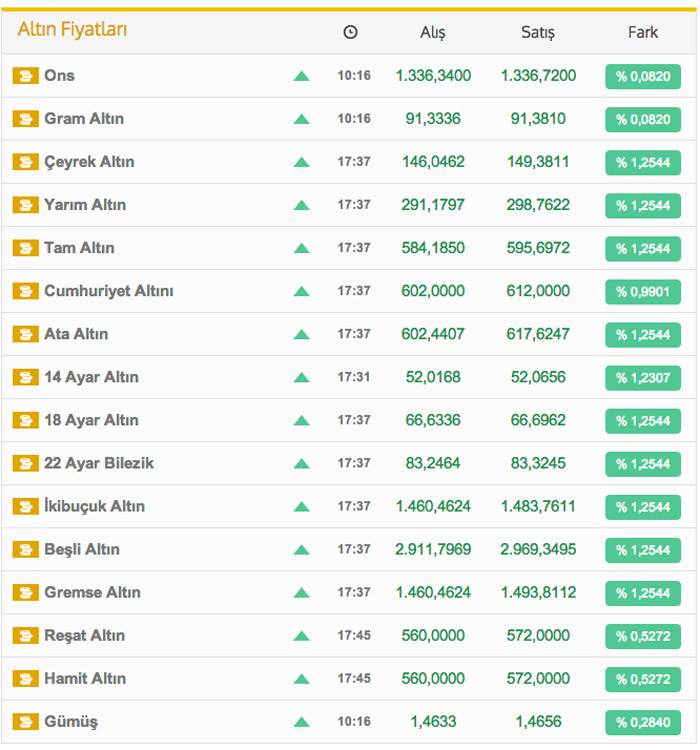
Task: Select the coin icon for 14 Ayar Altın
Action: point(25,377)
